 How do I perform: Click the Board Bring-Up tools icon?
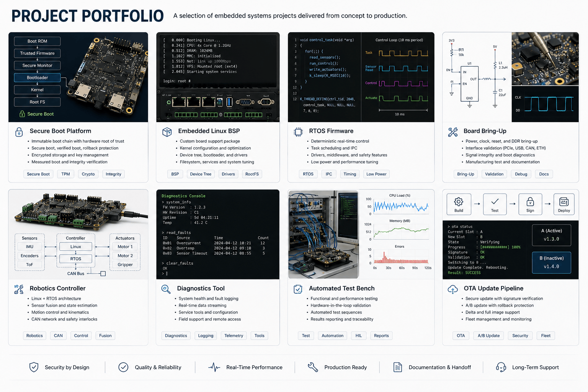click(x=453, y=132)
